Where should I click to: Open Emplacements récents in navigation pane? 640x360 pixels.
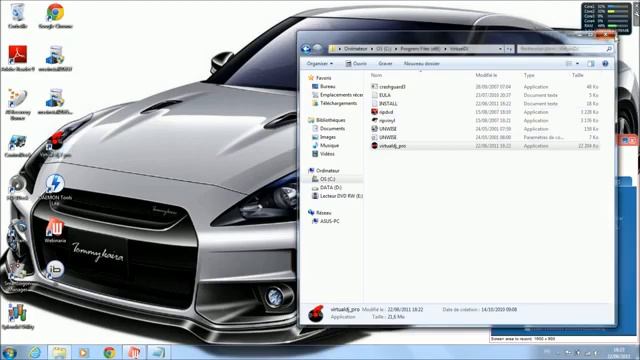coord(341,95)
